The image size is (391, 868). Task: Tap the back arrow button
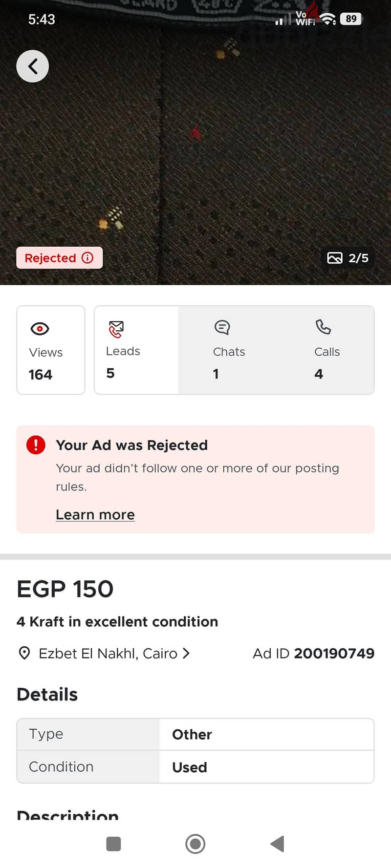coord(33,66)
